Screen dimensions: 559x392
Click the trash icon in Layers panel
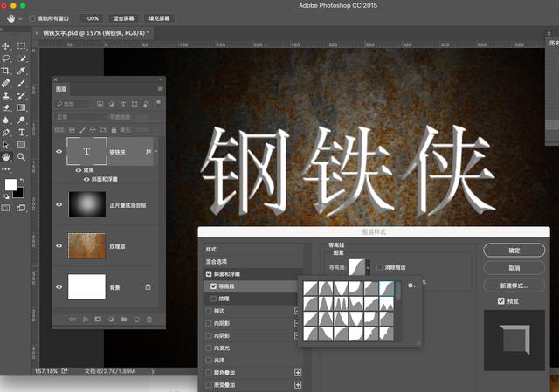(x=149, y=320)
